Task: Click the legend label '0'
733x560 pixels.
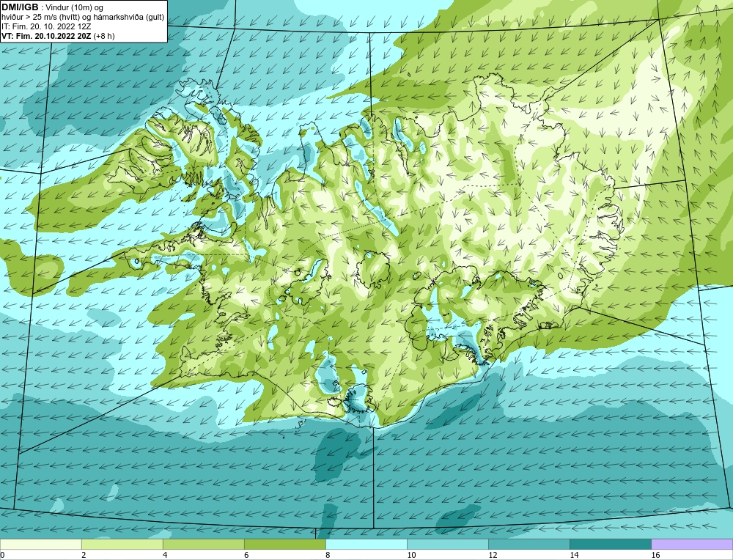Action: (x=2, y=555)
